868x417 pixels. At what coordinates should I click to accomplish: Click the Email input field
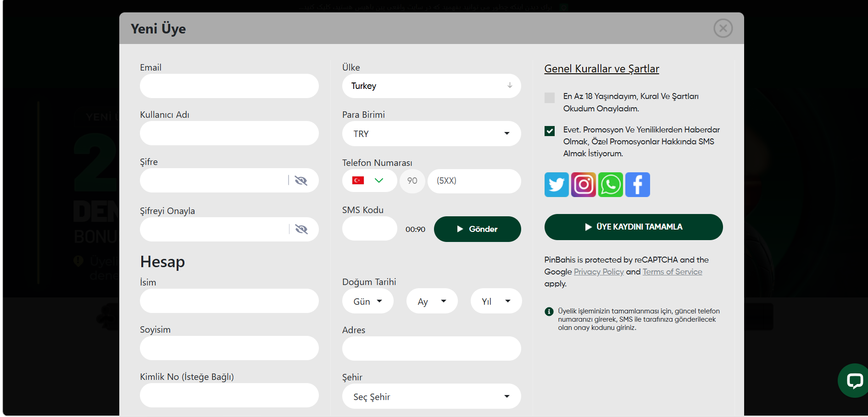coord(229,86)
